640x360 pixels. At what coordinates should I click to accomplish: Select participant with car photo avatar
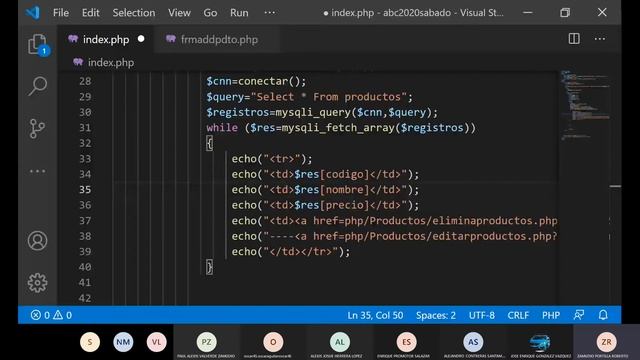point(540,342)
